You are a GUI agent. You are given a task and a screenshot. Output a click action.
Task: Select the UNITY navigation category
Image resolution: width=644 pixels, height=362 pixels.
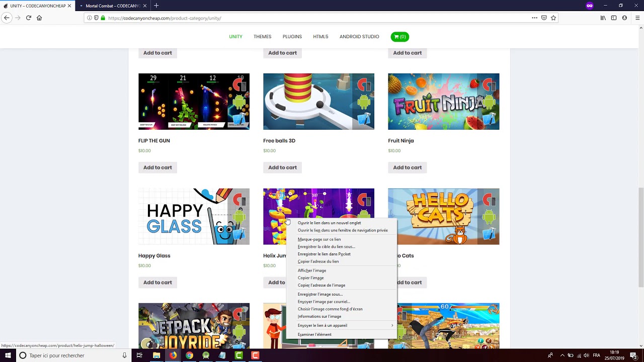click(x=235, y=37)
